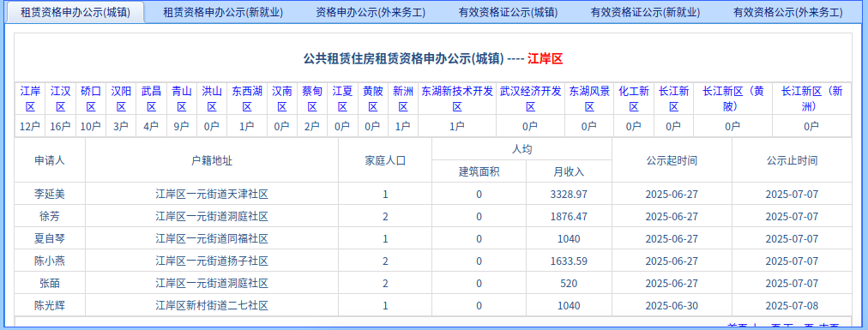This screenshot has height=330, width=868.
Task: Select the 汉南区 district link
Action: point(282,99)
